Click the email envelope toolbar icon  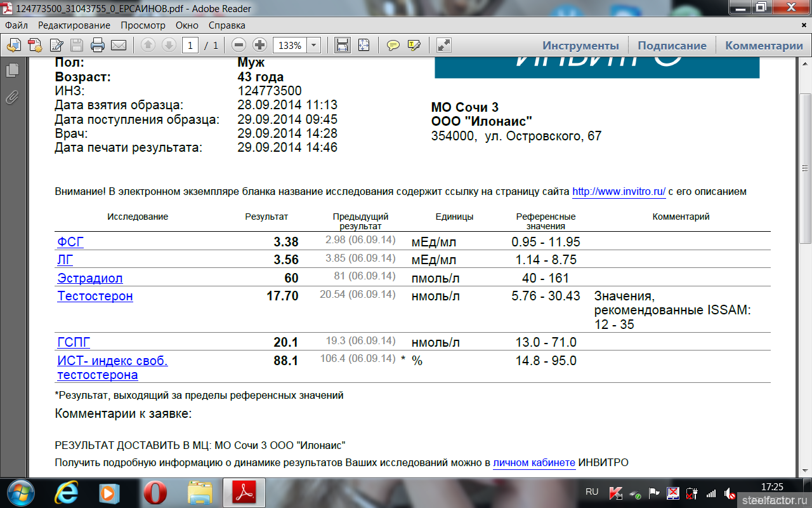coord(119,45)
